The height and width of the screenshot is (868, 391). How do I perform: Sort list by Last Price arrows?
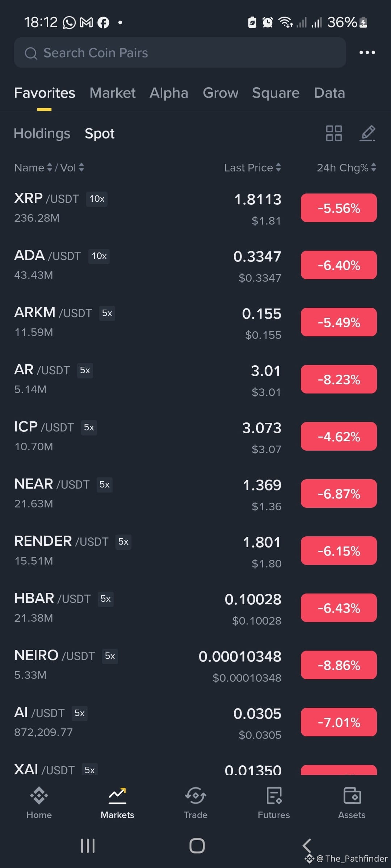point(278,167)
